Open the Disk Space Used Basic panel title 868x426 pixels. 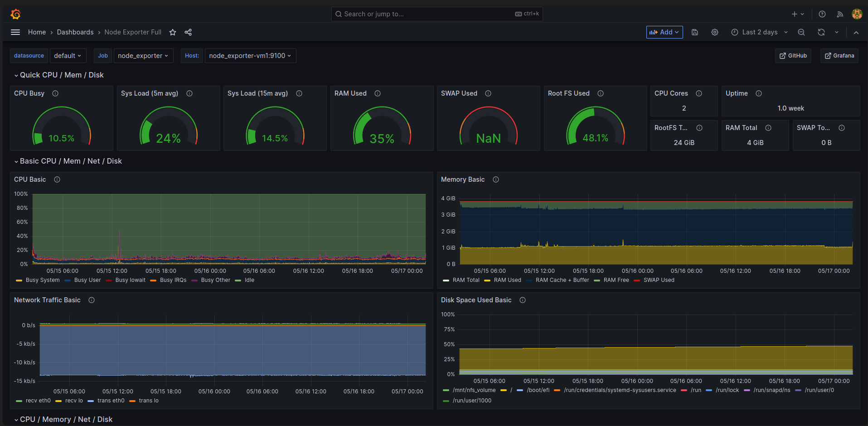(476, 300)
